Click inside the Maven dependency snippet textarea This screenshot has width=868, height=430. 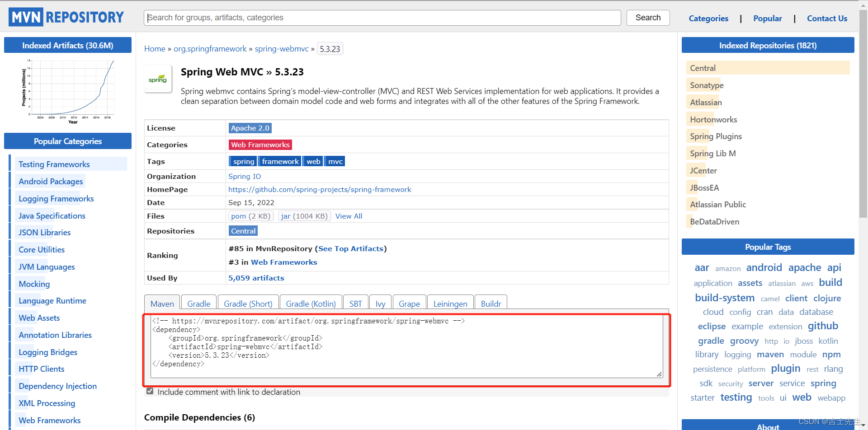tap(407, 346)
